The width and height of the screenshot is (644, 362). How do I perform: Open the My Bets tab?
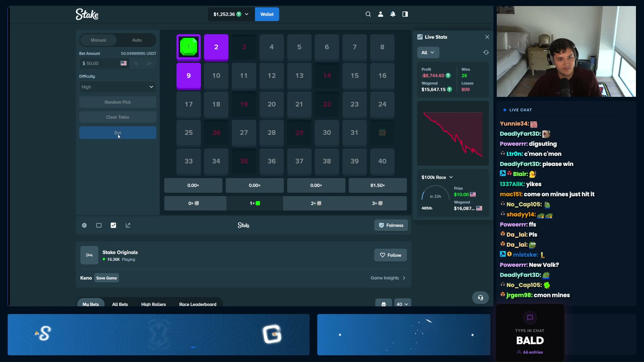point(91,304)
